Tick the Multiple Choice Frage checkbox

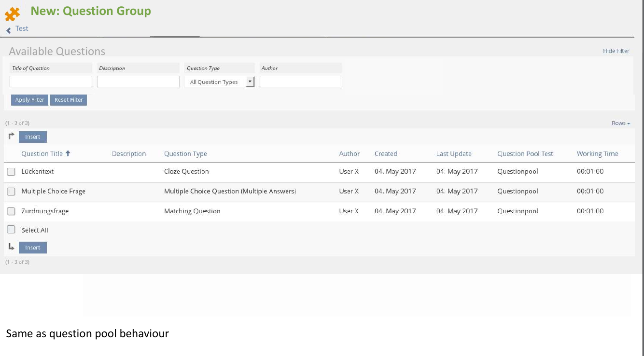(x=11, y=192)
